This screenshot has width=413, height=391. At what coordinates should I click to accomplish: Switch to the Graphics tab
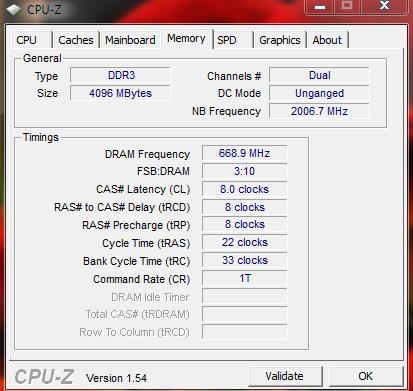[x=280, y=40]
